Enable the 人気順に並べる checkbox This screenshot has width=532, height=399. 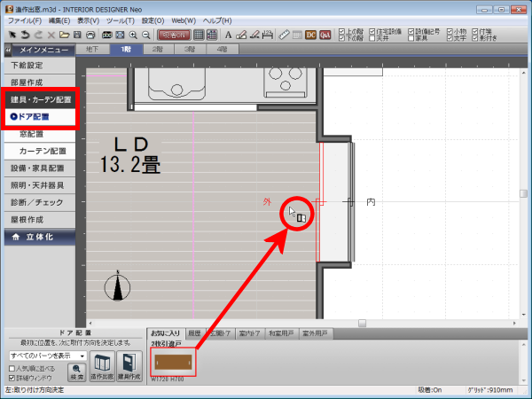11,368
